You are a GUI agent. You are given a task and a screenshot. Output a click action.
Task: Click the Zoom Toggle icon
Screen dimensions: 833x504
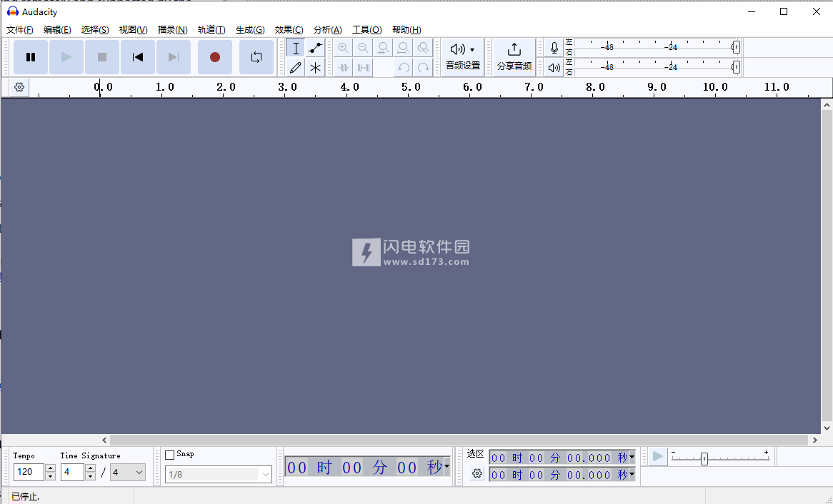tap(424, 49)
